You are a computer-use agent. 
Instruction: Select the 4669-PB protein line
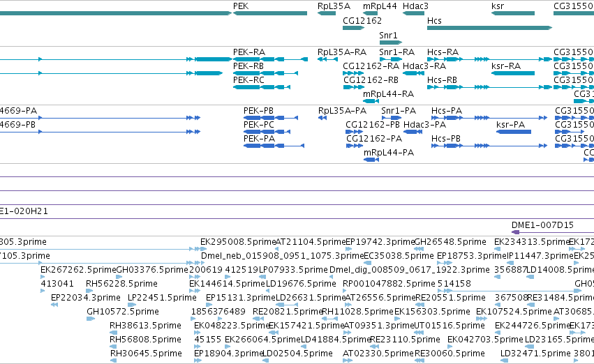tap(100, 132)
